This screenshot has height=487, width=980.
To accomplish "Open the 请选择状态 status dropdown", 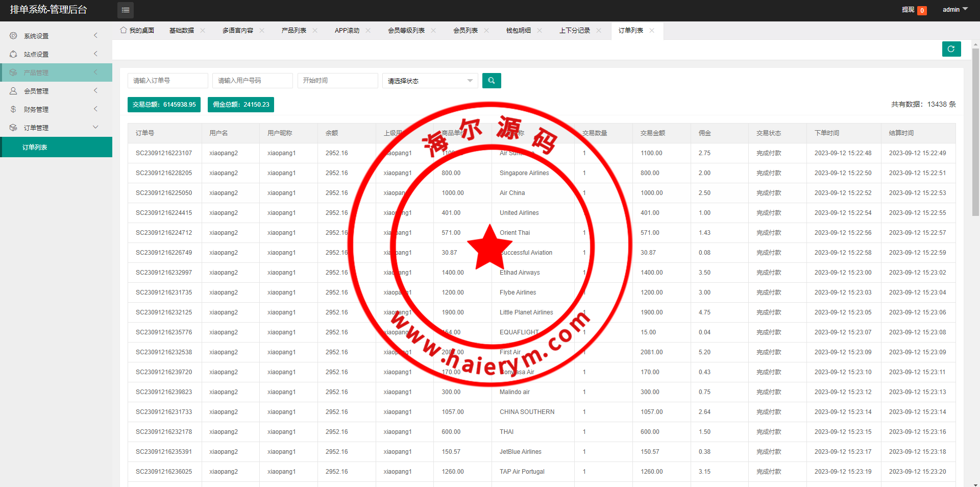I will (430, 81).
